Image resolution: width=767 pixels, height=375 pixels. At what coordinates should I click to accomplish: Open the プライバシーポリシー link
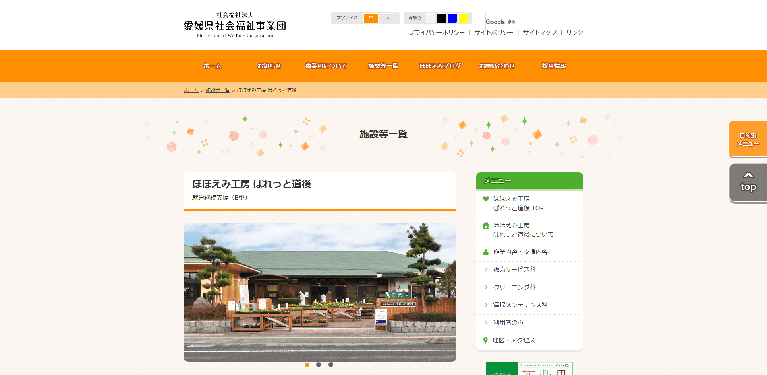click(x=437, y=32)
